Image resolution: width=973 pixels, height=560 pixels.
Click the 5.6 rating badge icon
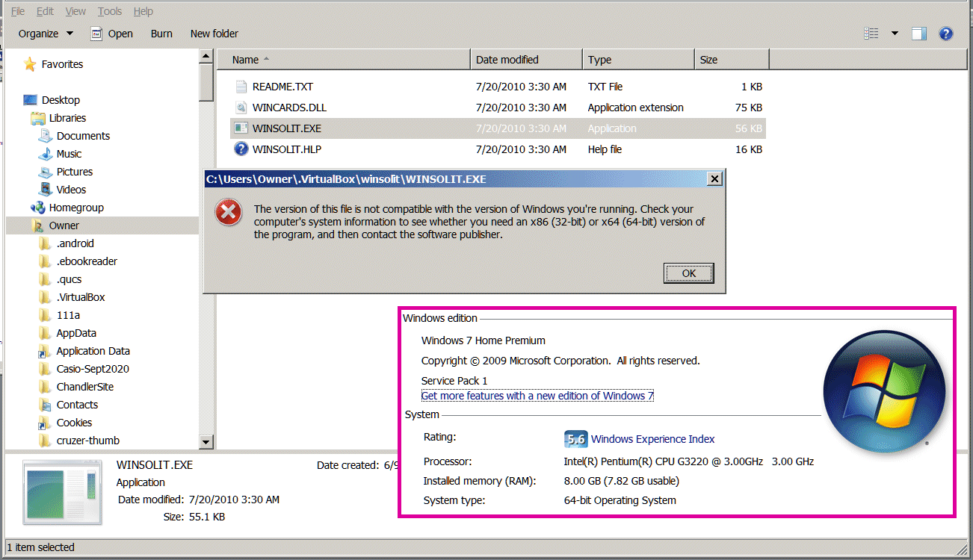coord(575,439)
